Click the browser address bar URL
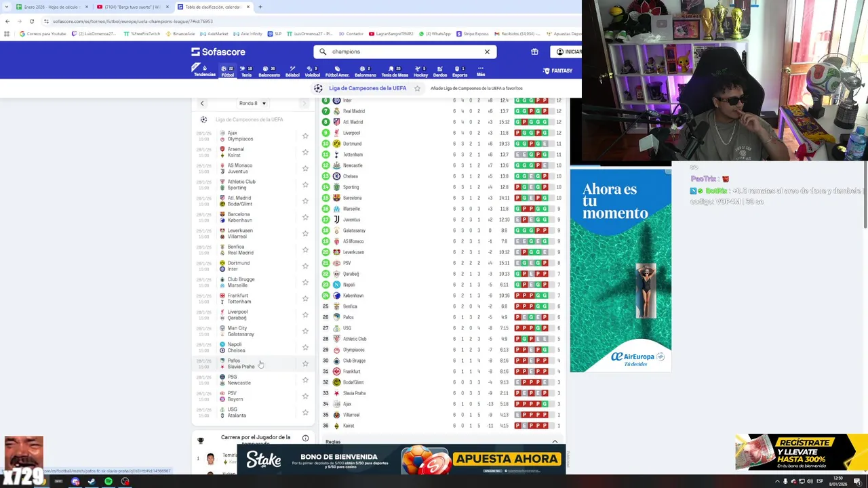Image resolution: width=868 pixels, height=488 pixels. [132, 21]
